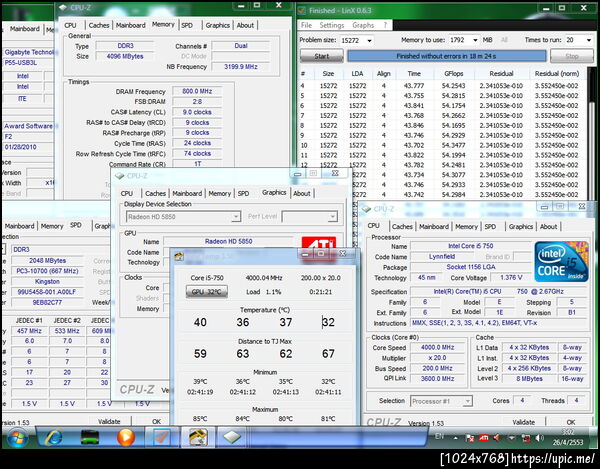Click the Real Temp title bar icon
This screenshot has height=469, width=600.
[x=179, y=256]
